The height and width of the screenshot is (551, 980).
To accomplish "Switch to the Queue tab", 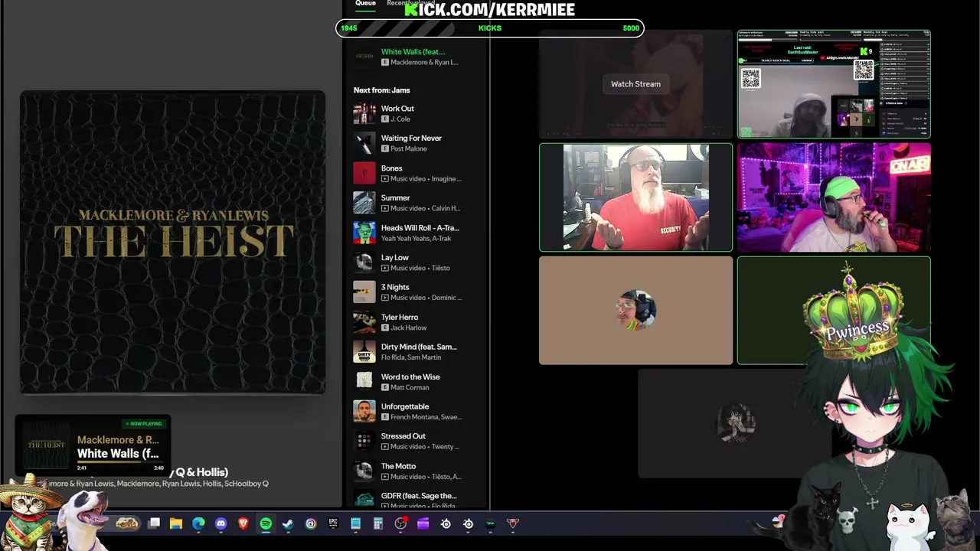I will 365,4.
